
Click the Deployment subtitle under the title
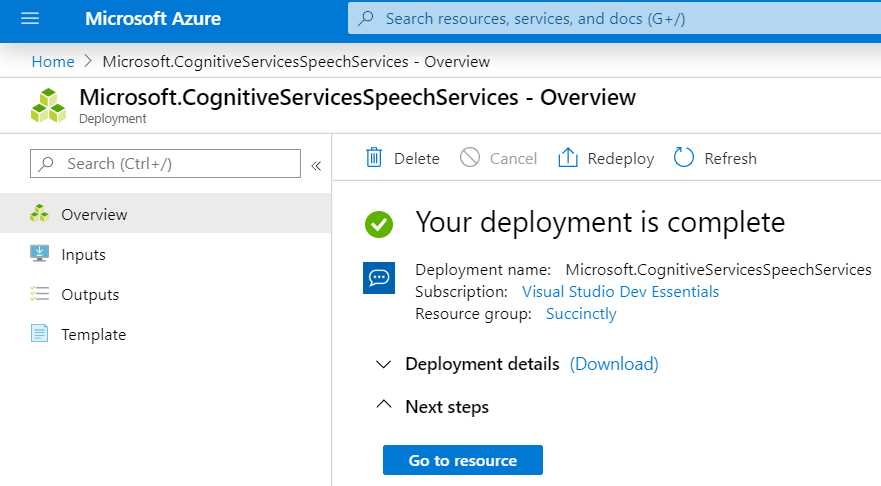[112, 119]
